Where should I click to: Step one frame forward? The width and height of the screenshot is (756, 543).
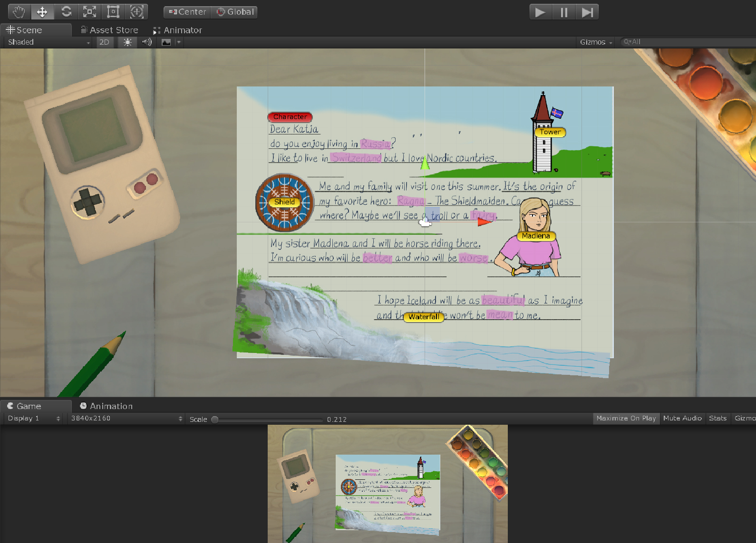click(x=587, y=12)
